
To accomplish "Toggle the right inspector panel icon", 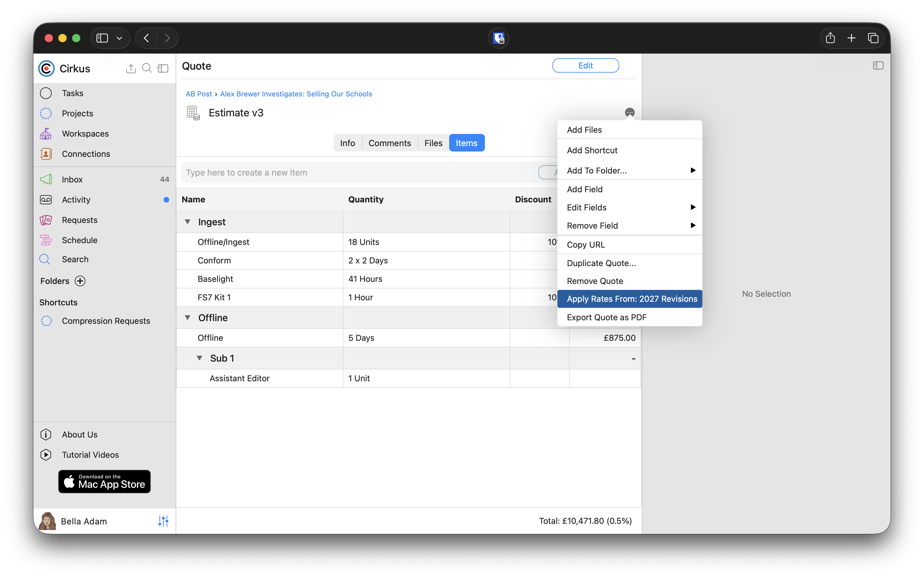I will click(878, 66).
